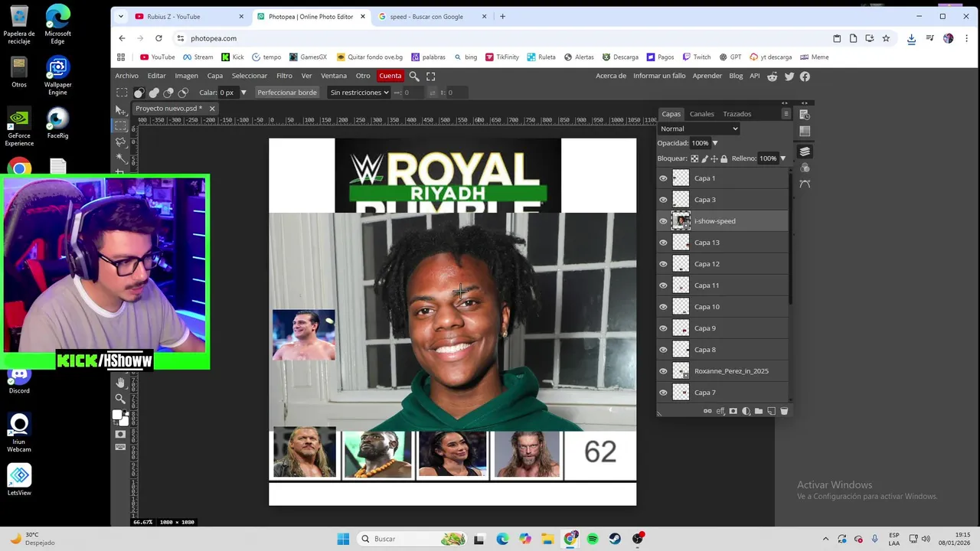Hide the Capa 3 layer
The image size is (980, 551).
663,200
